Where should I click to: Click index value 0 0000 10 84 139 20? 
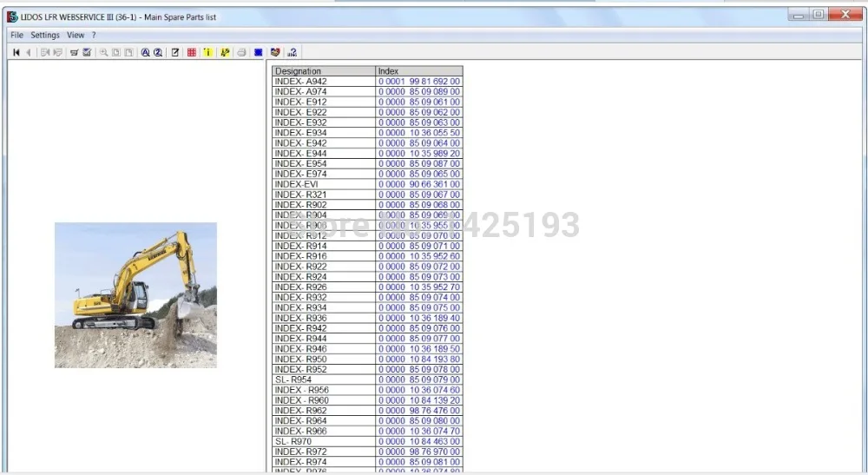[x=419, y=400]
